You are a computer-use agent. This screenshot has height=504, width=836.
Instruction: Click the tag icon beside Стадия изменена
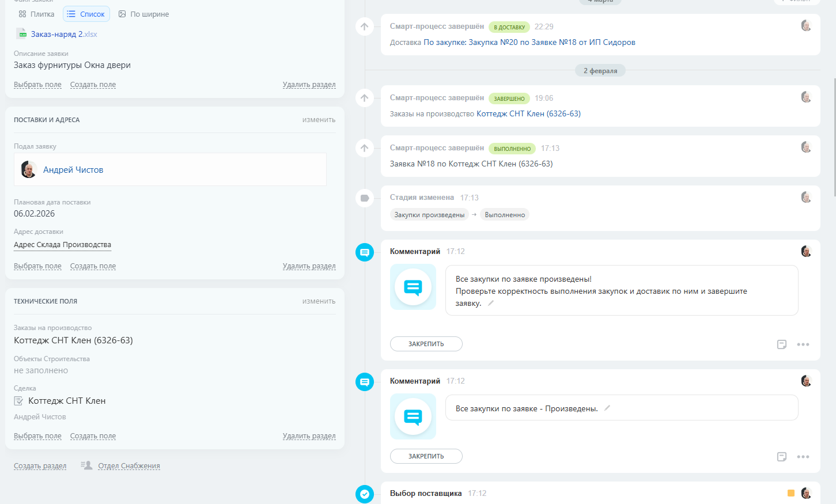pyautogui.click(x=365, y=198)
